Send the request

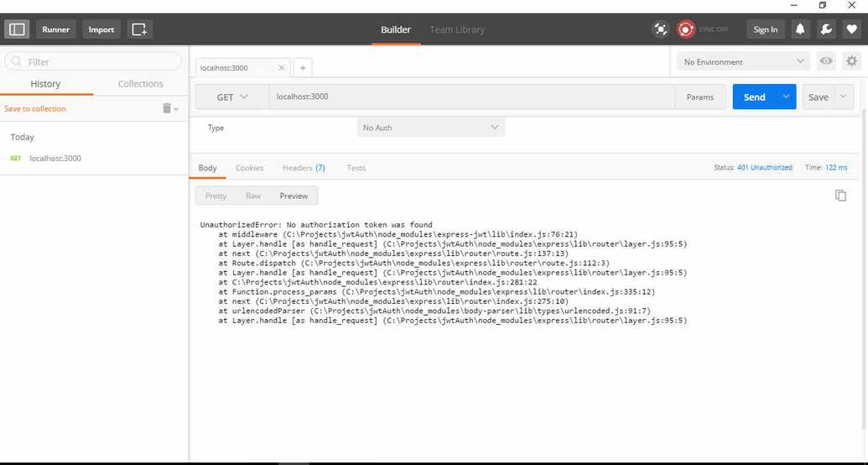tap(754, 97)
